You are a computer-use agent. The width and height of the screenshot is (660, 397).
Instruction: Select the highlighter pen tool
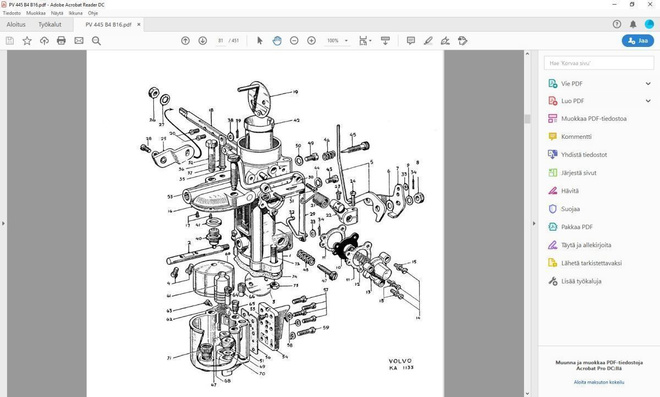click(428, 41)
